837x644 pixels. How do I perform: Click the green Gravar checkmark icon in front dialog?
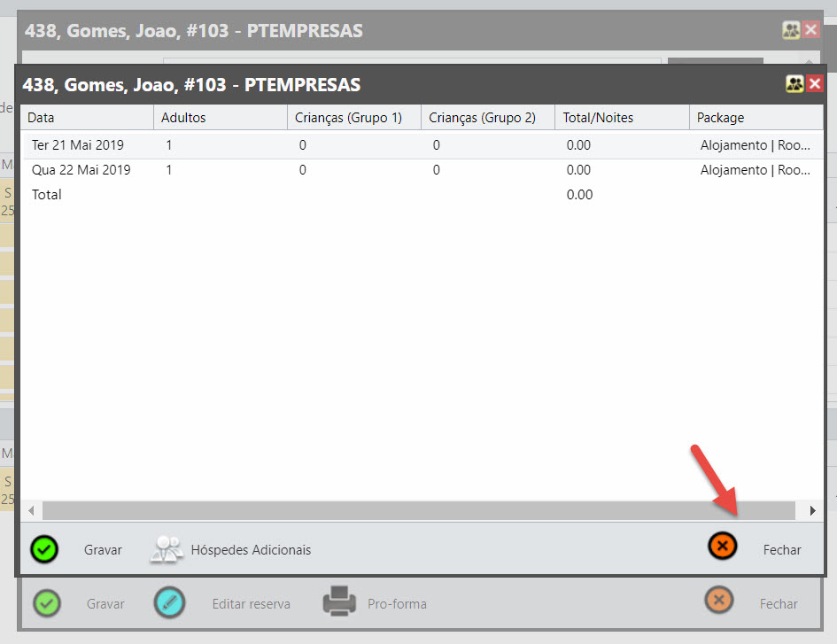click(44, 549)
